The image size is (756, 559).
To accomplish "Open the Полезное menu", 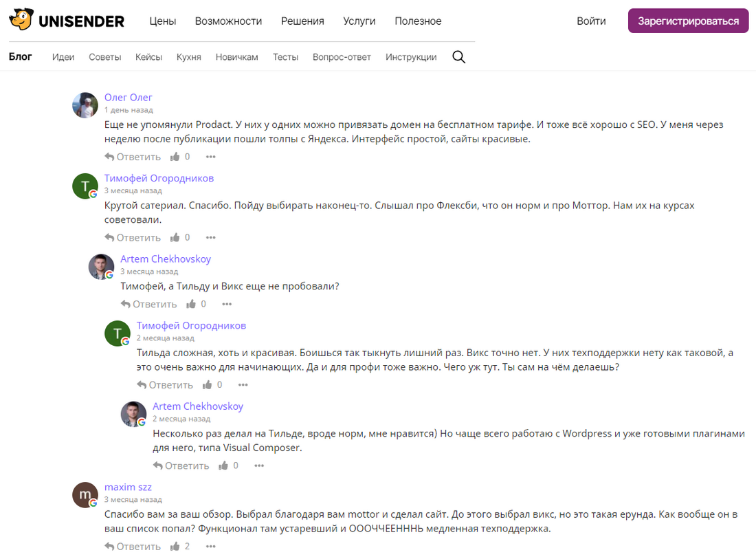I will [x=418, y=21].
